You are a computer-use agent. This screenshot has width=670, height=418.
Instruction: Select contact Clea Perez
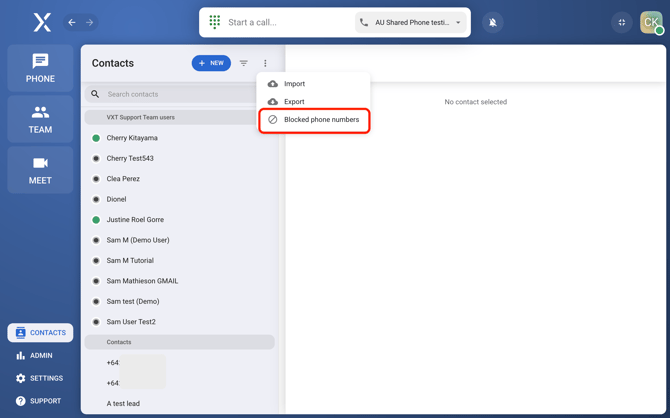179,179
